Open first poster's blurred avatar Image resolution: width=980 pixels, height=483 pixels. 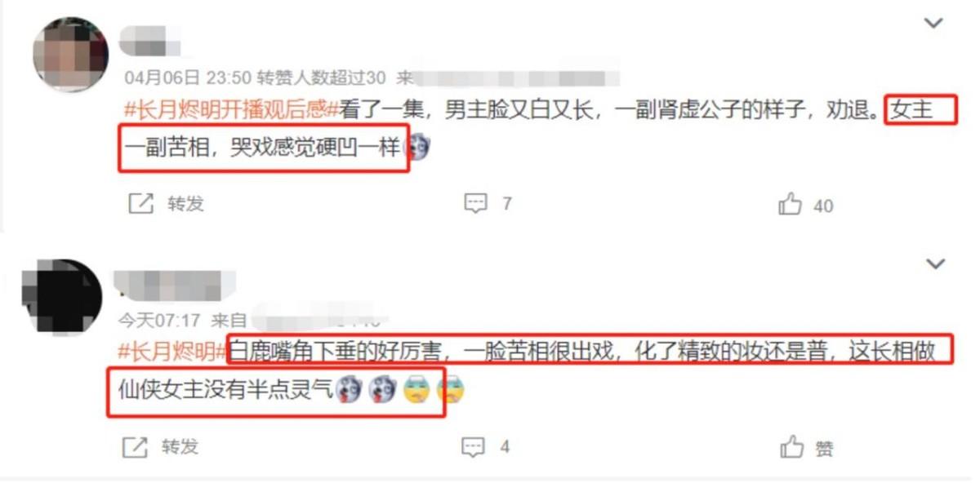70,54
